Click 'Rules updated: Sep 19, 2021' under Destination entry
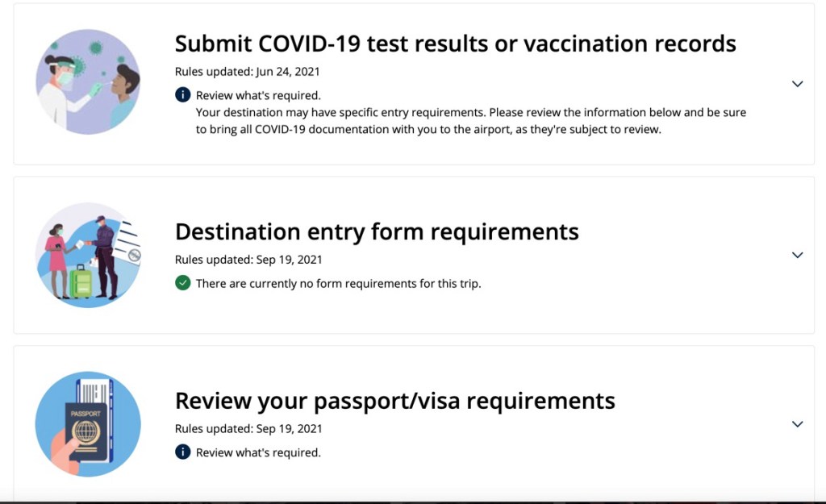This screenshot has width=826, height=504. [x=248, y=260]
